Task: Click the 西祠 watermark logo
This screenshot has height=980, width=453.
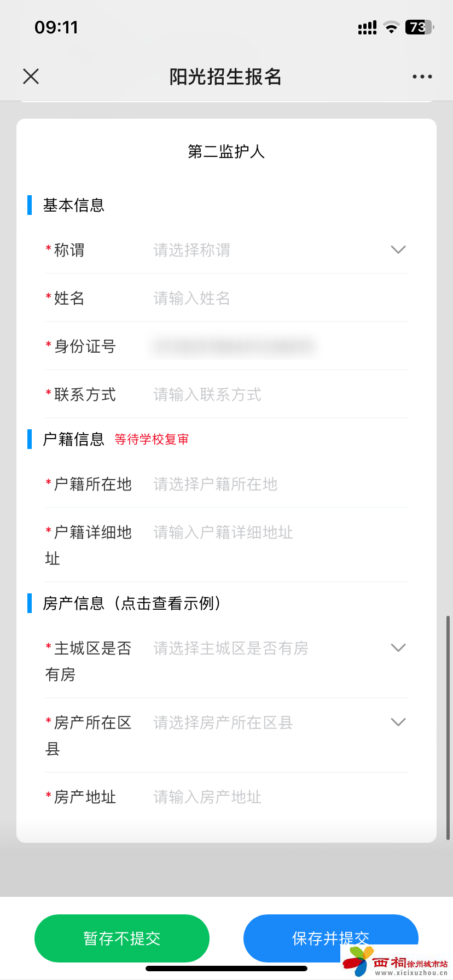Action: coord(396,961)
